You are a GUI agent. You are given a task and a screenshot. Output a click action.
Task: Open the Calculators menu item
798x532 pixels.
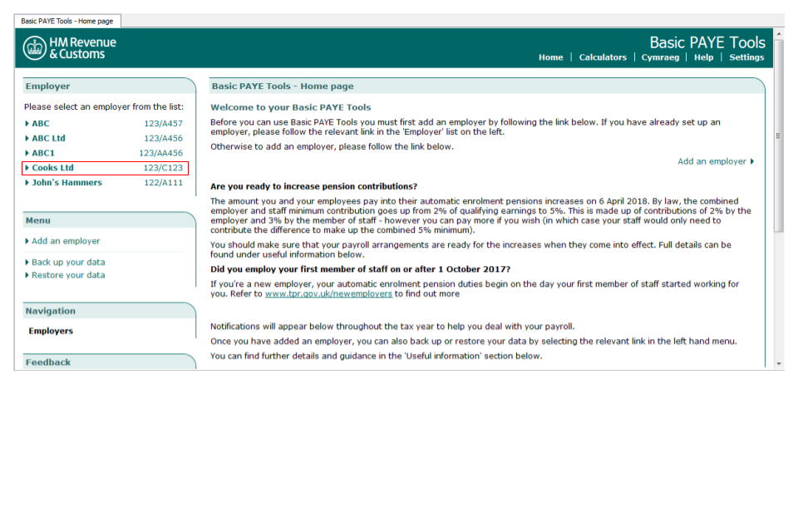(x=603, y=57)
